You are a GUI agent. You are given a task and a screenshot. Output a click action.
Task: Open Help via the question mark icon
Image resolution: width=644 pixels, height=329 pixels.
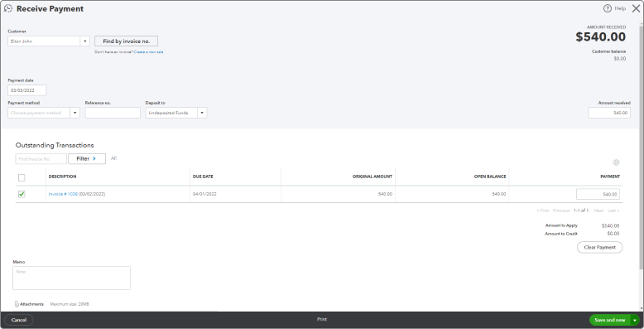tap(607, 8)
